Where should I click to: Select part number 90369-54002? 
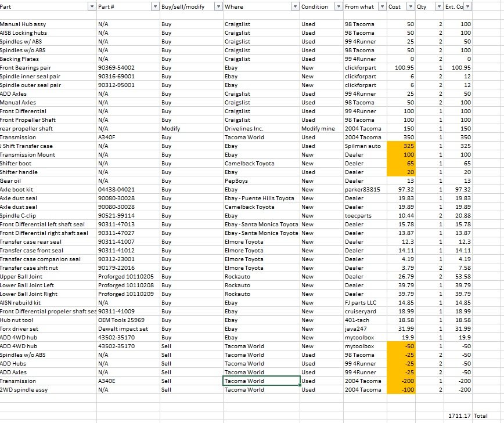128,67
